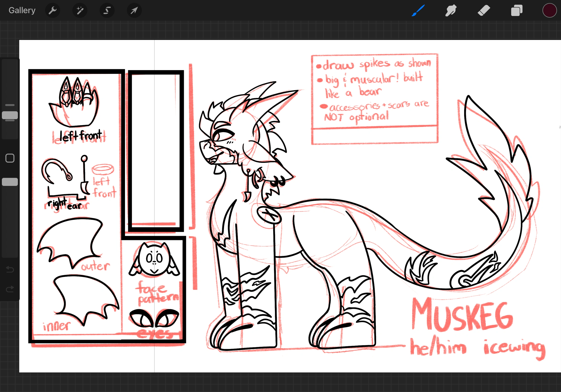Screen dimensions: 561x392
Task: Switch to the Smudge tool
Action: click(451, 10)
